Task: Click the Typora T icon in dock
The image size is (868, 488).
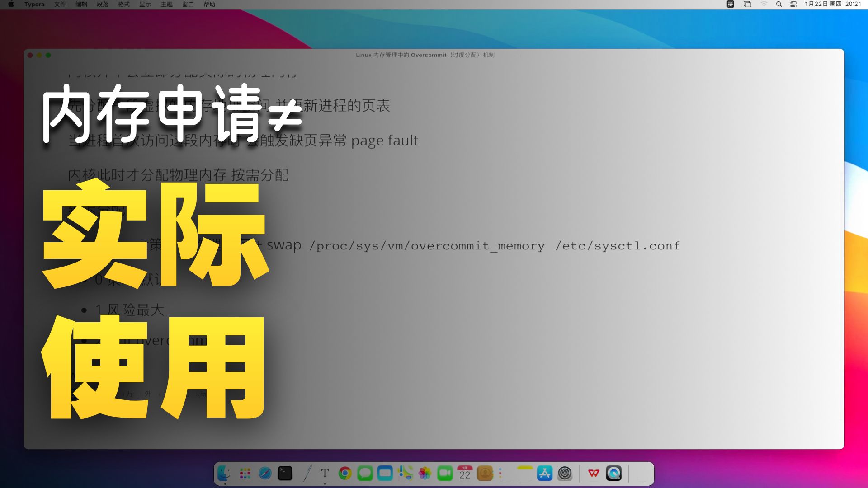Action: pos(325,473)
